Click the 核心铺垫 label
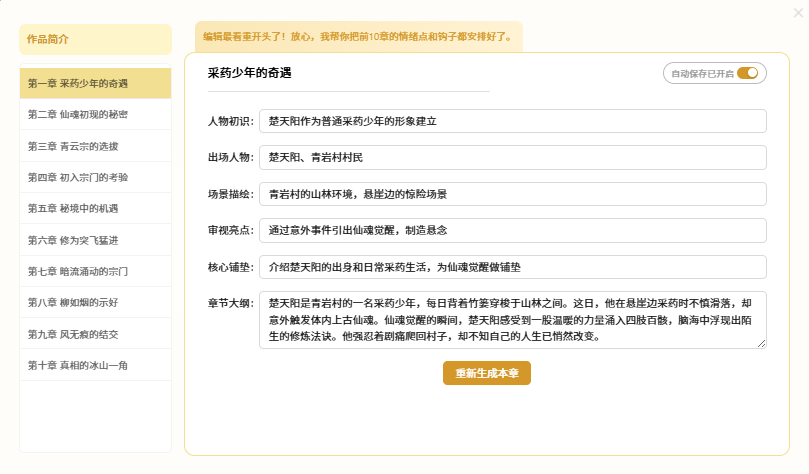Image resolution: width=809 pixels, height=474 pixels. [231, 267]
